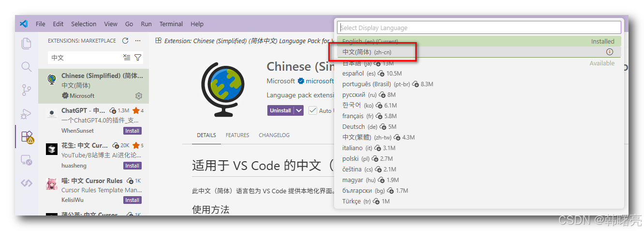Select español (es) language

(x=479, y=74)
